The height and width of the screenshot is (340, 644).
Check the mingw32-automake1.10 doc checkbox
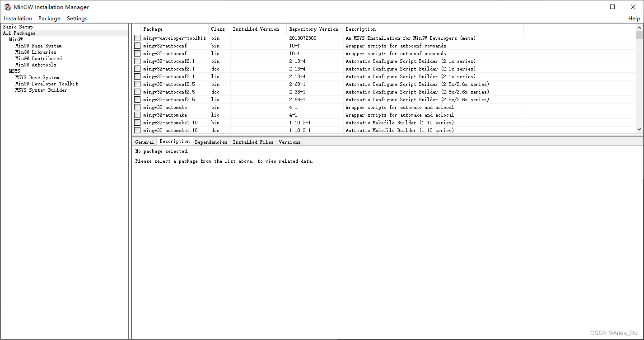pyautogui.click(x=137, y=130)
